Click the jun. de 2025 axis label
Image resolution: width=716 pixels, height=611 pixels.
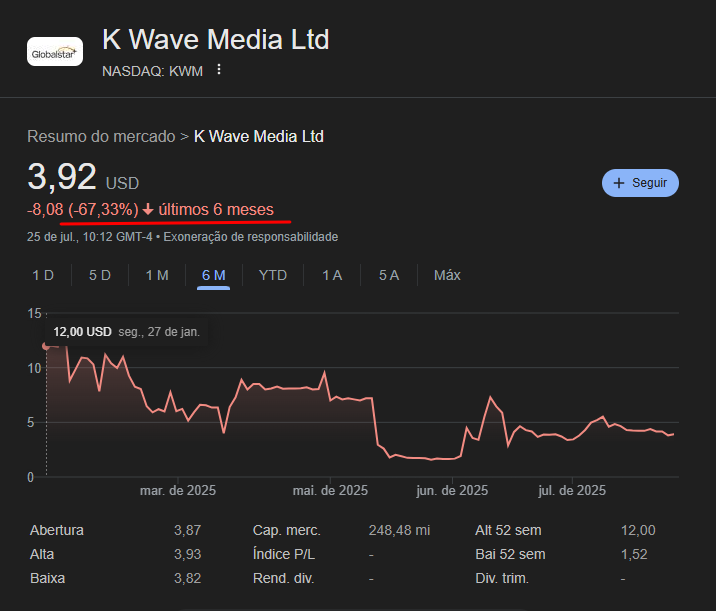pos(452,490)
